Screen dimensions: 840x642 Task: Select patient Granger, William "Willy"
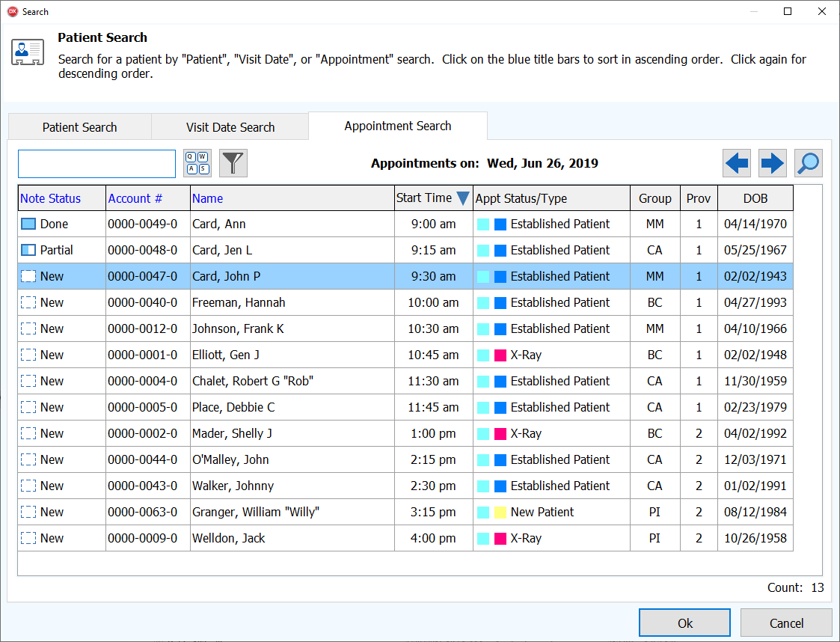tap(256, 513)
